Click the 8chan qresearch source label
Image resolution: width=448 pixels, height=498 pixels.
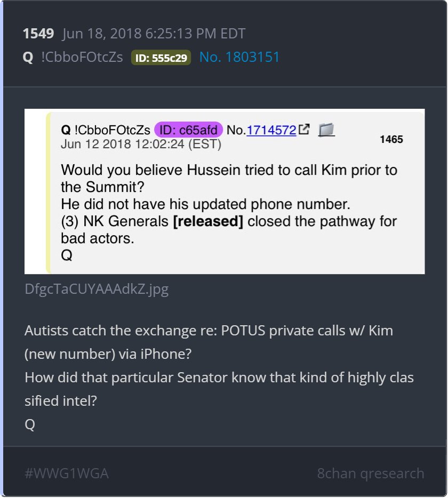click(x=371, y=473)
